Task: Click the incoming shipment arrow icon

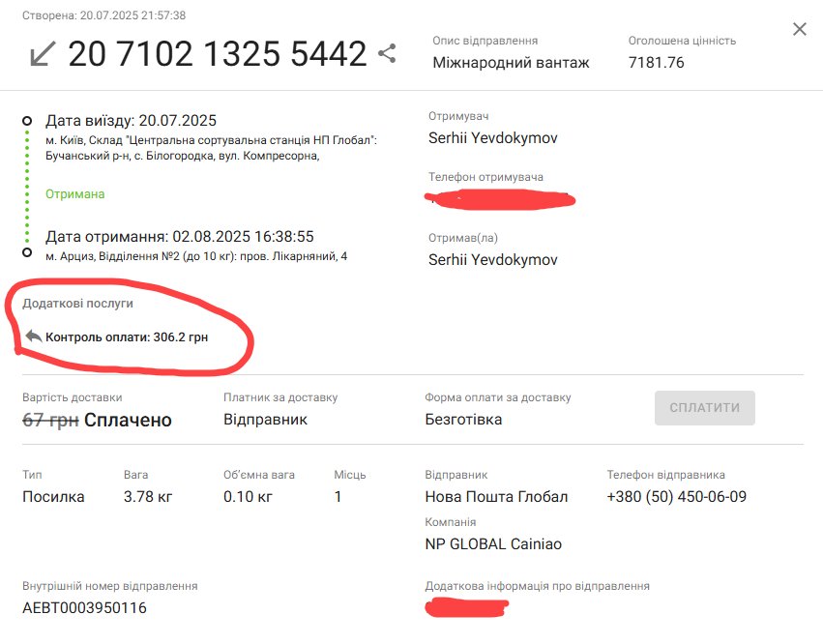Action: click(x=42, y=54)
